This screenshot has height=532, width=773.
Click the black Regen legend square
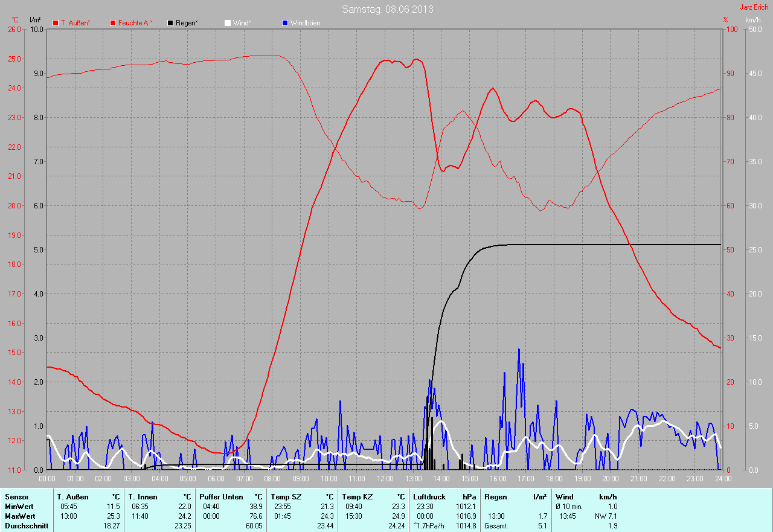(x=170, y=23)
